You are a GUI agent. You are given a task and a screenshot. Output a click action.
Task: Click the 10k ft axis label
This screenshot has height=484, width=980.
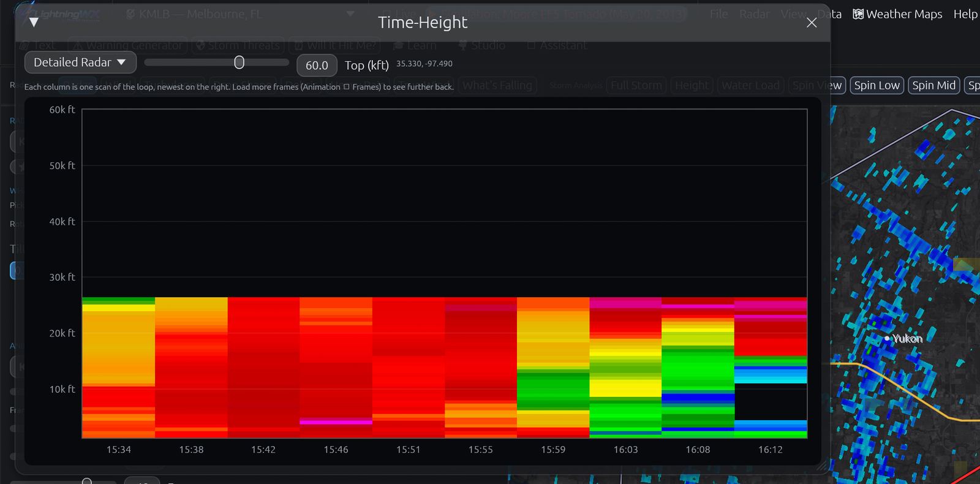pyautogui.click(x=62, y=389)
